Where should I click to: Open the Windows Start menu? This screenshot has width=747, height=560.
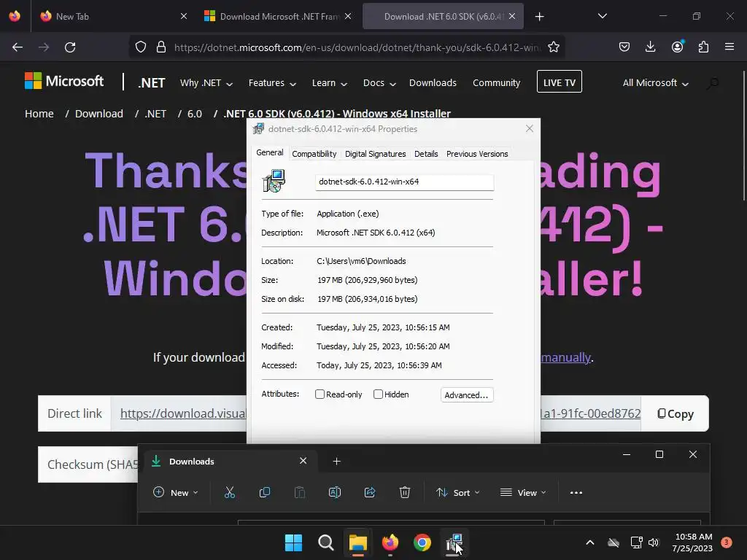click(293, 542)
